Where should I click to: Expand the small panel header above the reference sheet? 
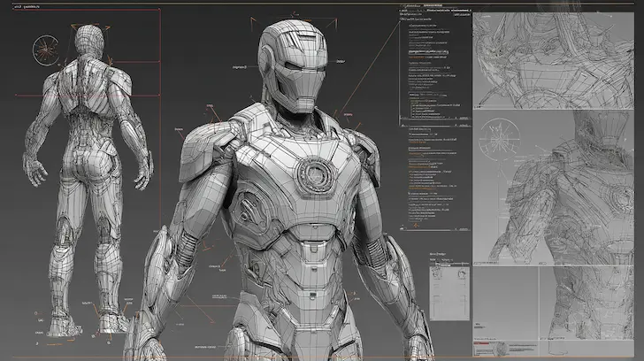(440, 252)
